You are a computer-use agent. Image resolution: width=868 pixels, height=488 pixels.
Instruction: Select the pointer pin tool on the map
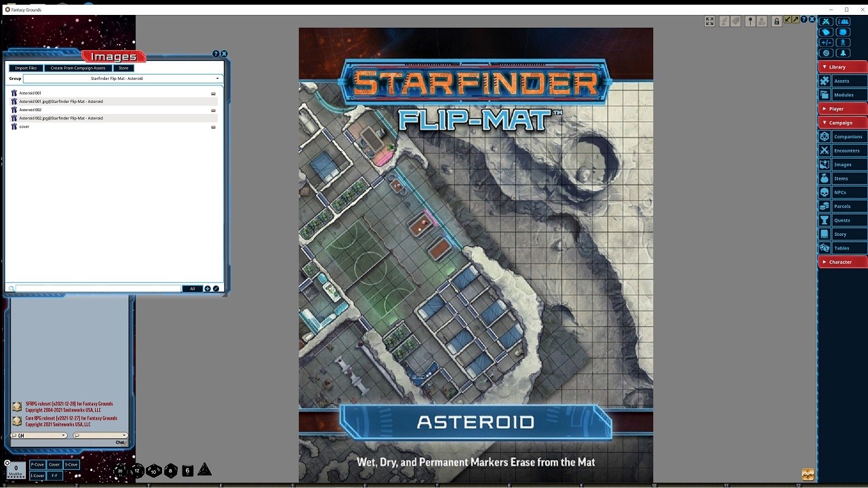point(751,21)
